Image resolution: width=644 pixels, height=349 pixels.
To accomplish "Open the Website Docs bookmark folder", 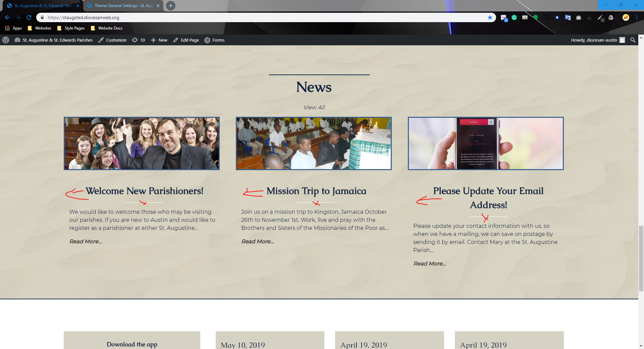I will click(x=107, y=28).
